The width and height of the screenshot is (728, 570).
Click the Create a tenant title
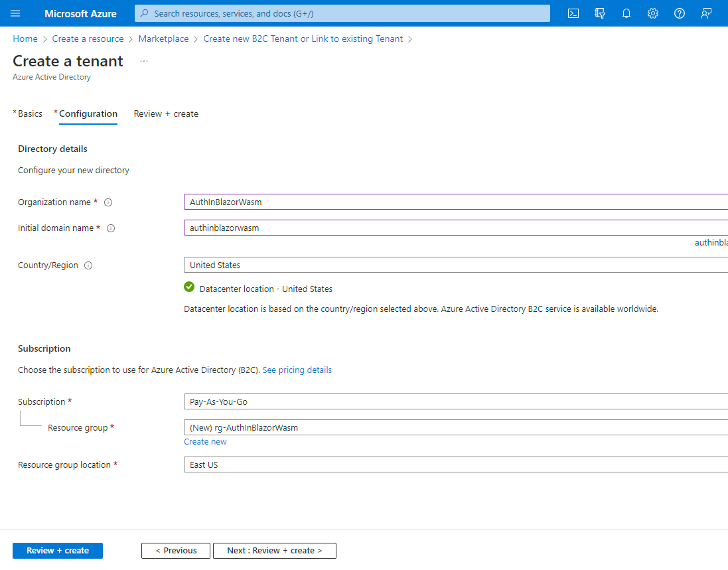tap(68, 61)
